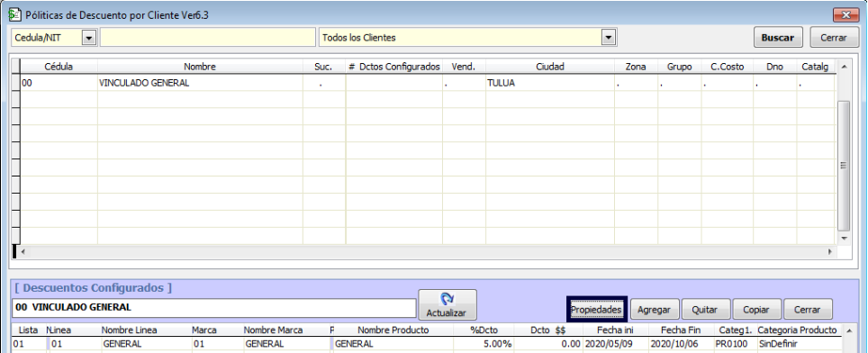
Task: Click the Agregar button
Action: (x=654, y=309)
